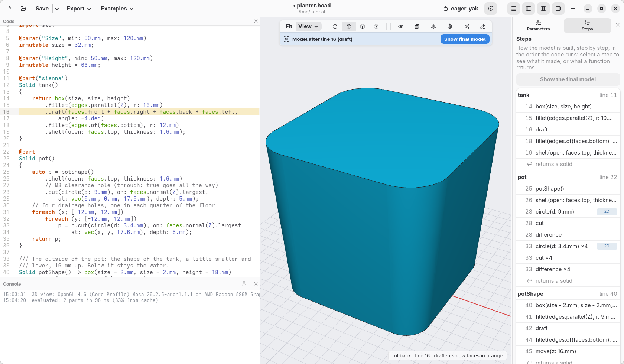The image size is (624, 364).
Task: Click the wireframe box icon
Action: pos(417,26)
